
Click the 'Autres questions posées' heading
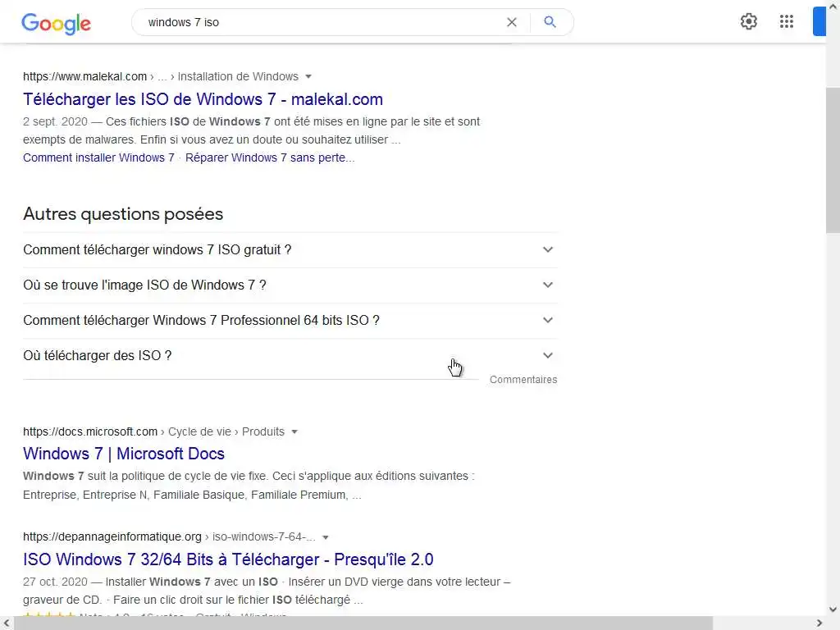pyautogui.click(x=123, y=214)
